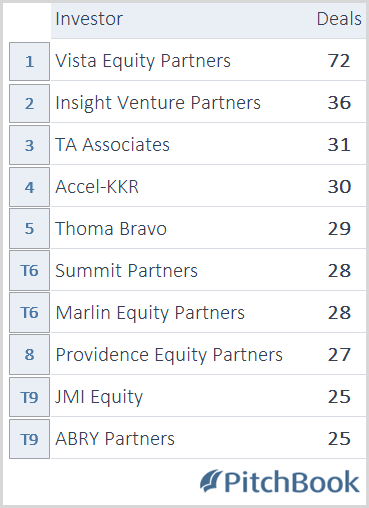
Task: Click rank badge number 8
Action: (29, 355)
